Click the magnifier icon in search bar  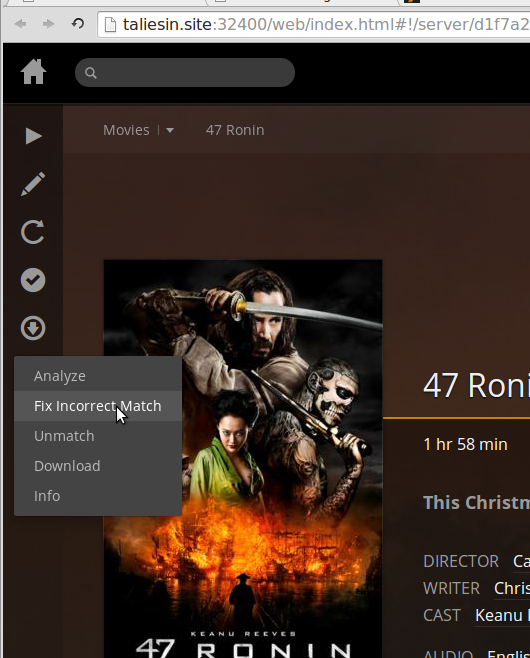coord(91,73)
